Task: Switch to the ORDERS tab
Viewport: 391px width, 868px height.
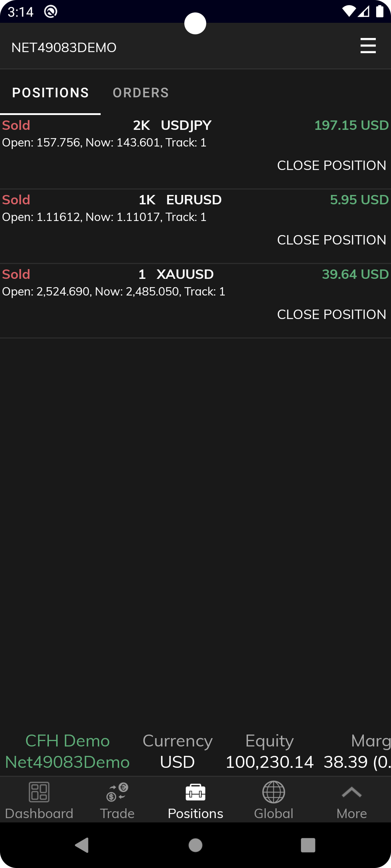Action: (141, 93)
